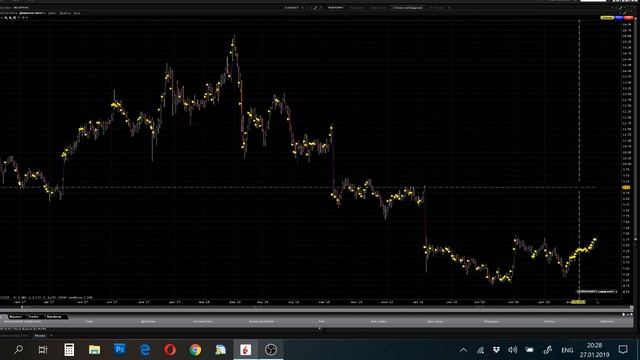640x360 pixels.
Task: Expand hidden system tray icons
Action: pos(463,350)
